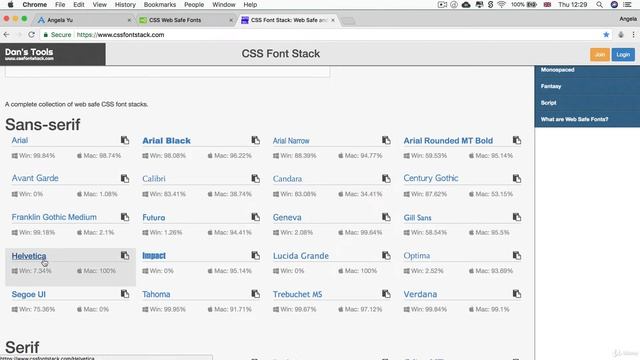Copy the Avant Garde font stack
The width and height of the screenshot is (640, 360).
(x=125, y=179)
